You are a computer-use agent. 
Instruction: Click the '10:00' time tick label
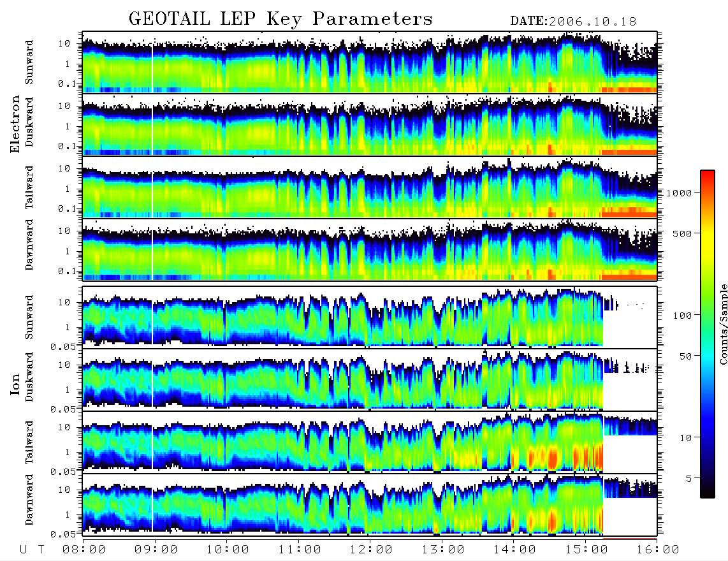pos(228,550)
